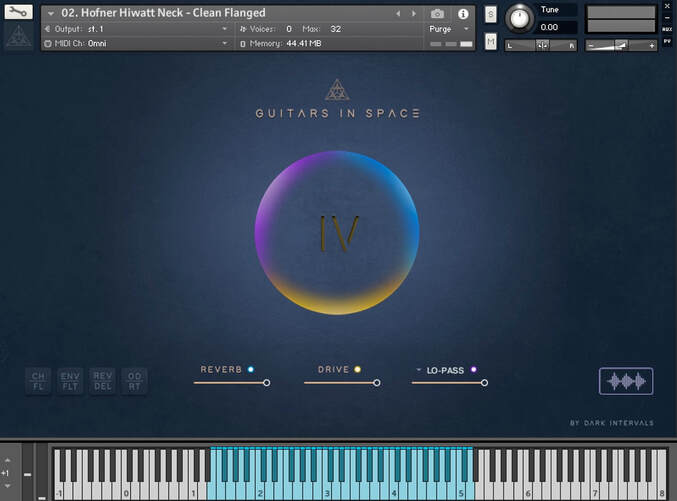The height and width of the screenshot is (501, 677).
Task: Expand the instrument name dropdown arrow
Action: tap(50, 13)
